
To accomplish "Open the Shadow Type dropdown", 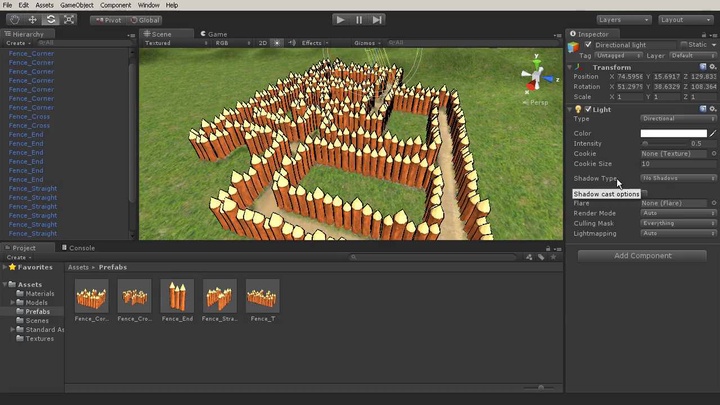I will [678, 178].
